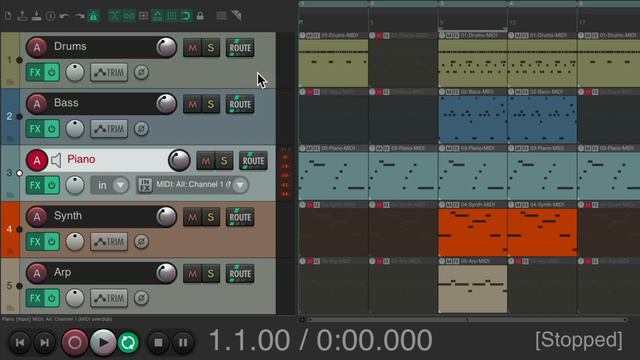Arm the Drums track for recording
Screen dimensions: 640x360
[37, 47]
